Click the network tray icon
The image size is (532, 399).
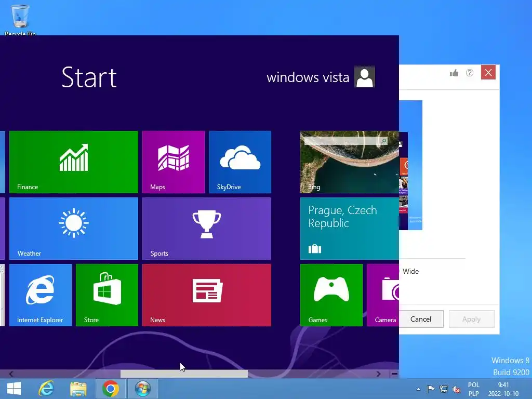[x=444, y=389]
